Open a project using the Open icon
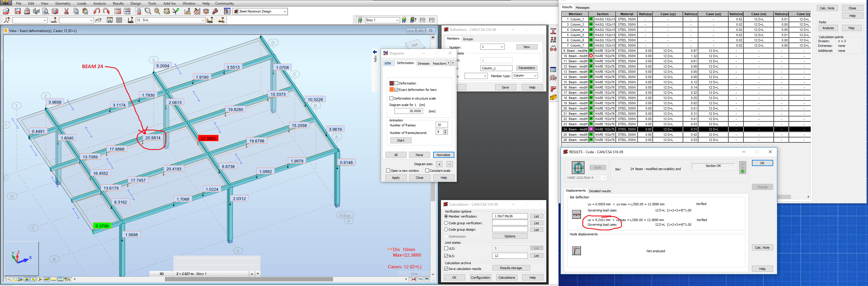The image size is (868, 286). coord(6,11)
